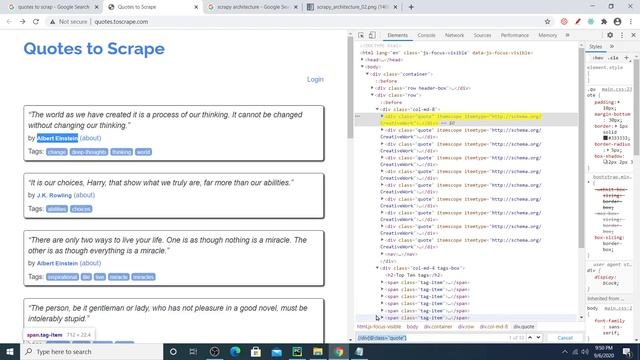Select the Styles tab
The width and height of the screenshot is (640, 360).
595,47
